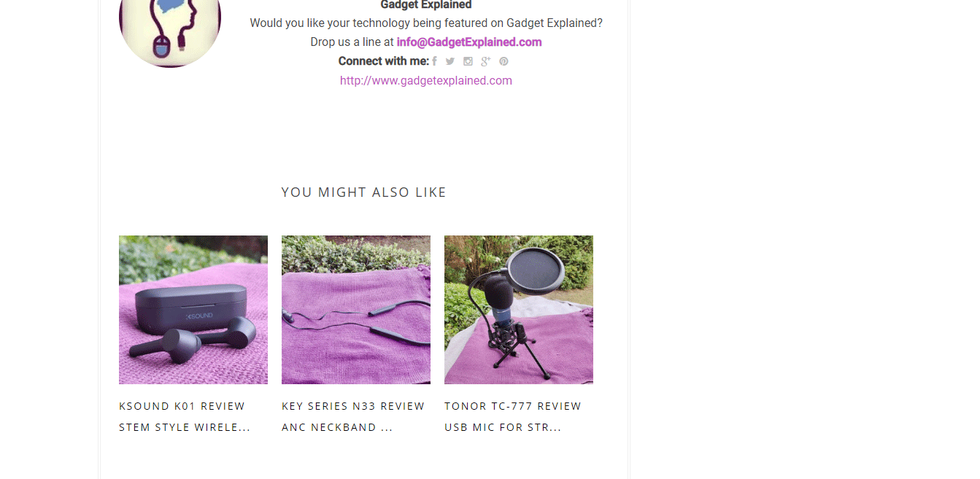Open the KSound earbuds thumbnail image
980x479 pixels.
pos(193,310)
